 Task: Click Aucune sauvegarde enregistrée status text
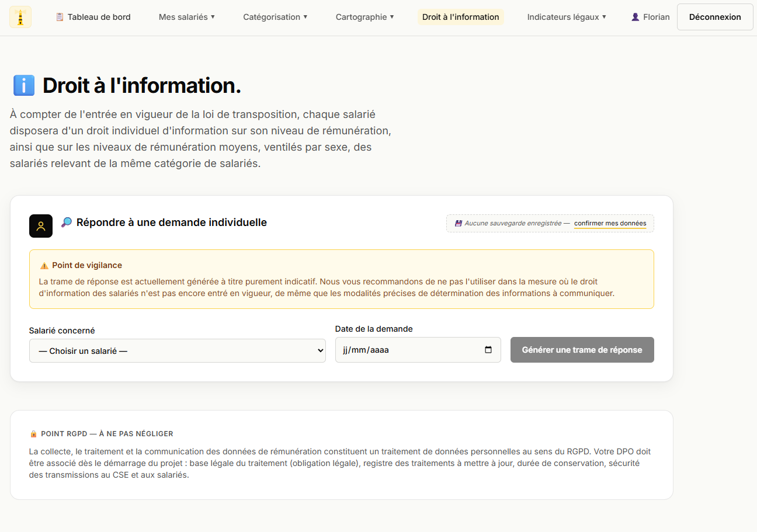pyautogui.click(x=513, y=223)
